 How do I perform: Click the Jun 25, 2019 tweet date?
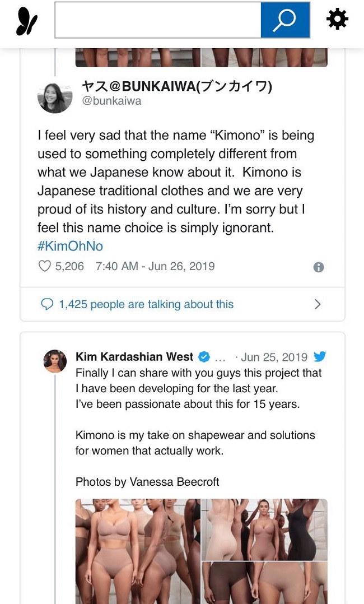pyautogui.click(x=274, y=357)
